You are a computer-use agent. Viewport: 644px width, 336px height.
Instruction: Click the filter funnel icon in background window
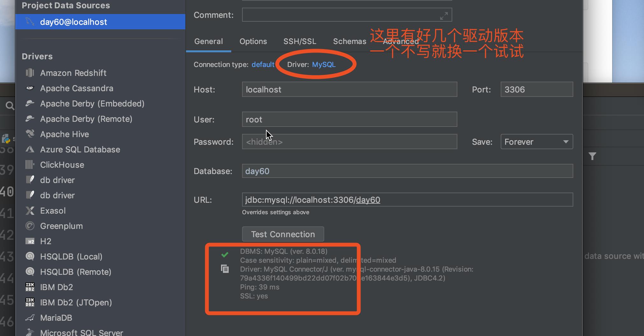[592, 156]
